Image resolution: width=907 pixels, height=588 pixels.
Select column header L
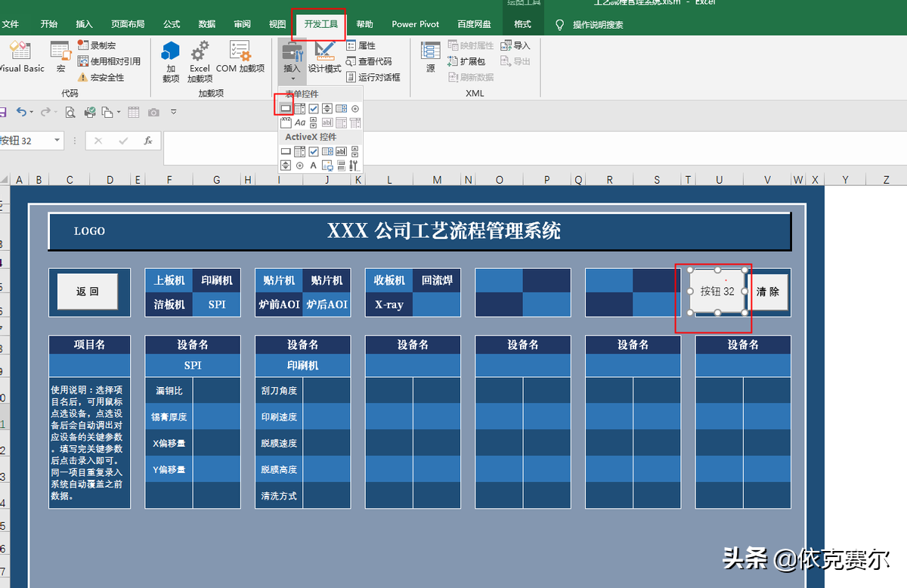tap(389, 180)
